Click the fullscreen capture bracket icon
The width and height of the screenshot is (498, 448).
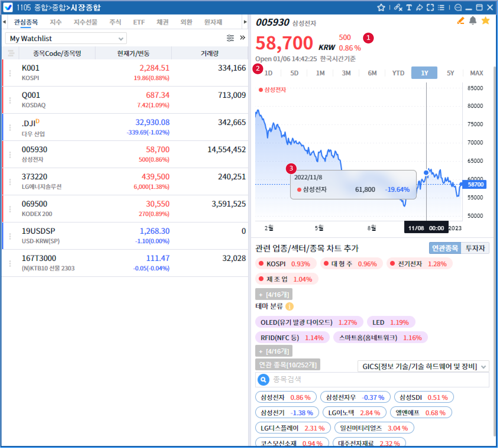(x=430, y=7)
